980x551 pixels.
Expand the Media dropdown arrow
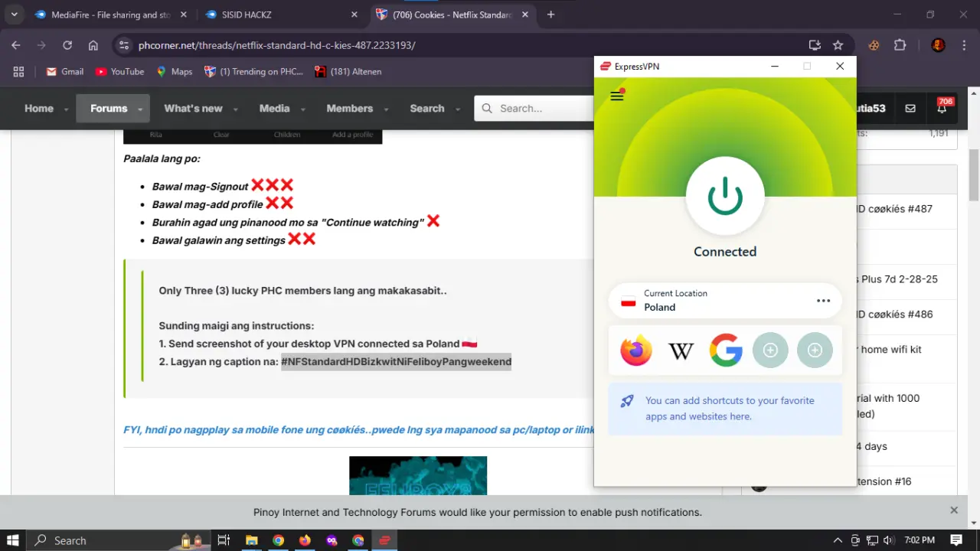(302, 109)
